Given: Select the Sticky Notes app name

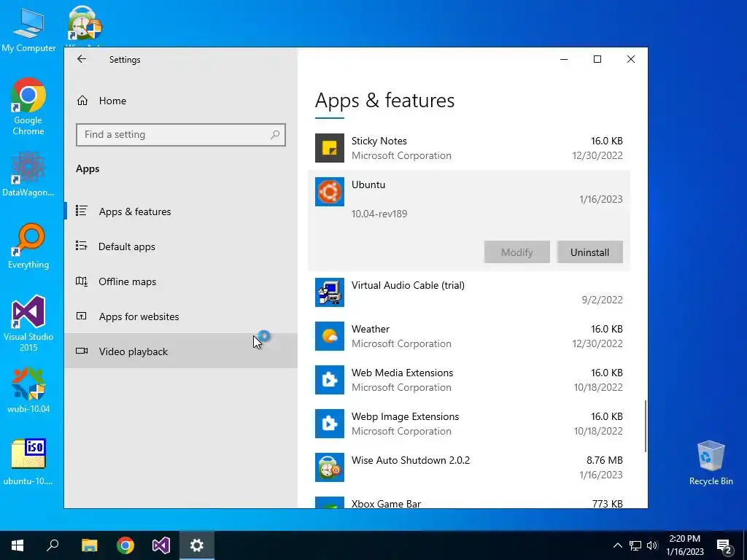Looking at the screenshot, I should 379,141.
